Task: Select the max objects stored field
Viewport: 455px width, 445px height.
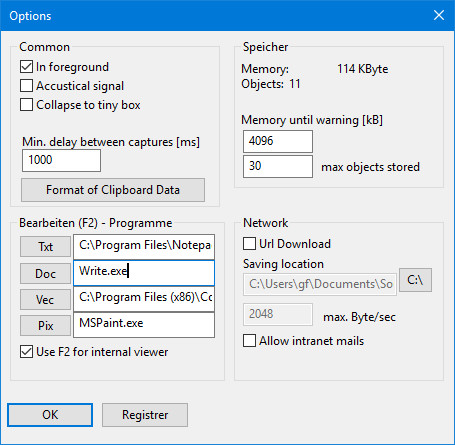Action: pos(278,166)
